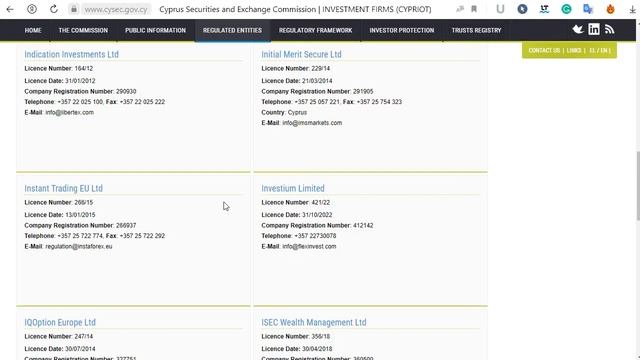Click email info@libertex.com
The height and width of the screenshot is (360, 640).
[x=69, y=112]
